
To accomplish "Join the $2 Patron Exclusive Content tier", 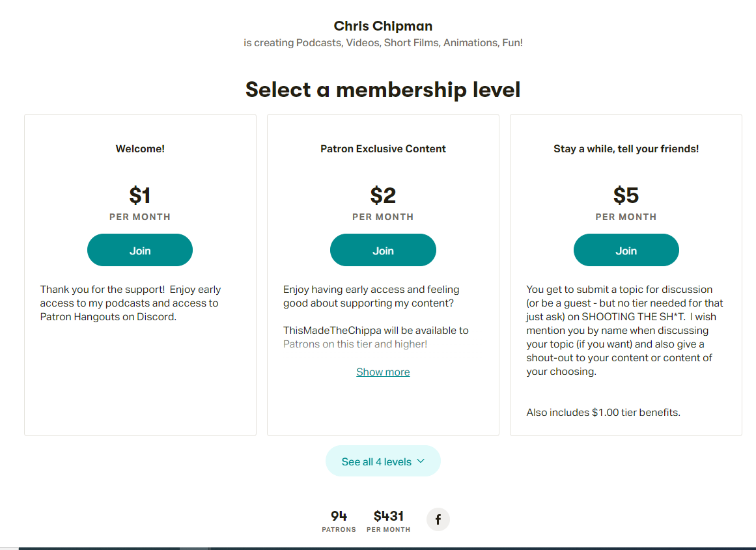I will (383, 250).
